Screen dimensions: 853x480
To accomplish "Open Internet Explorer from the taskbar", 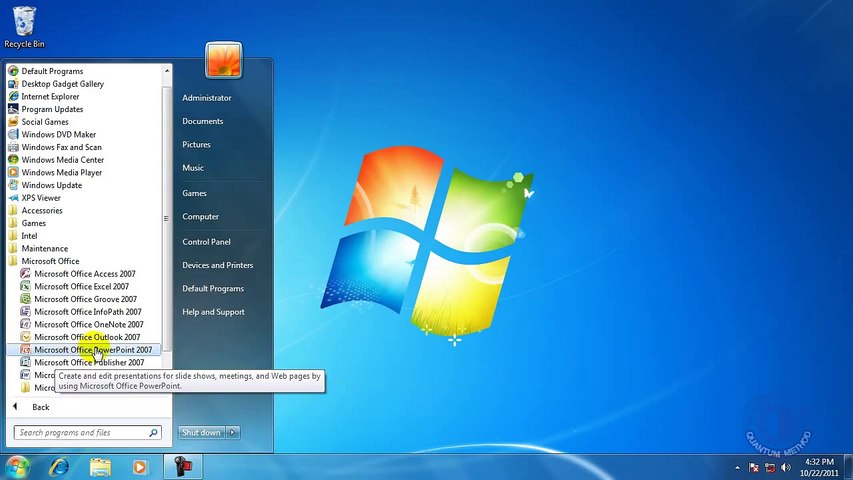I will pos(59,467).
